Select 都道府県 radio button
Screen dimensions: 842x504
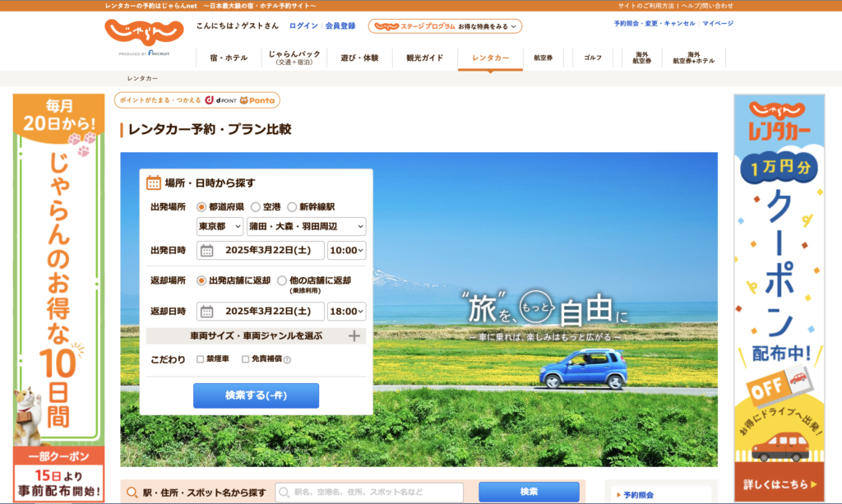pyautogui.click(x=201, y=206)
